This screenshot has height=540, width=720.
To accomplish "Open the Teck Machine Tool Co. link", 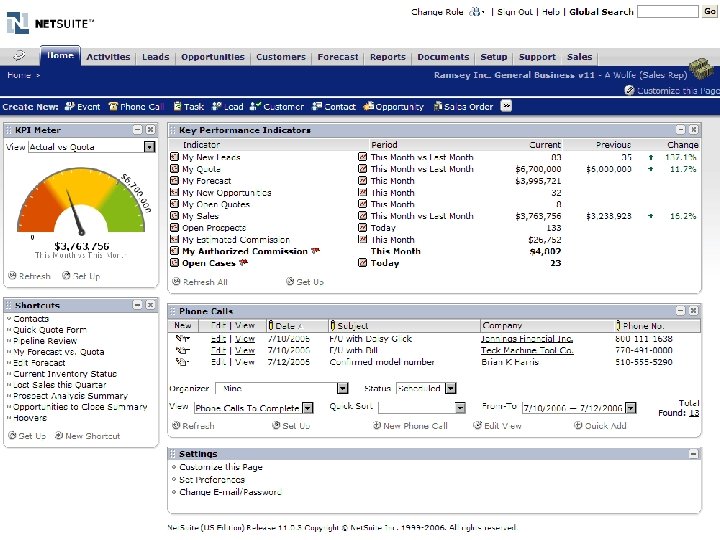I will [x=527, y=350].
